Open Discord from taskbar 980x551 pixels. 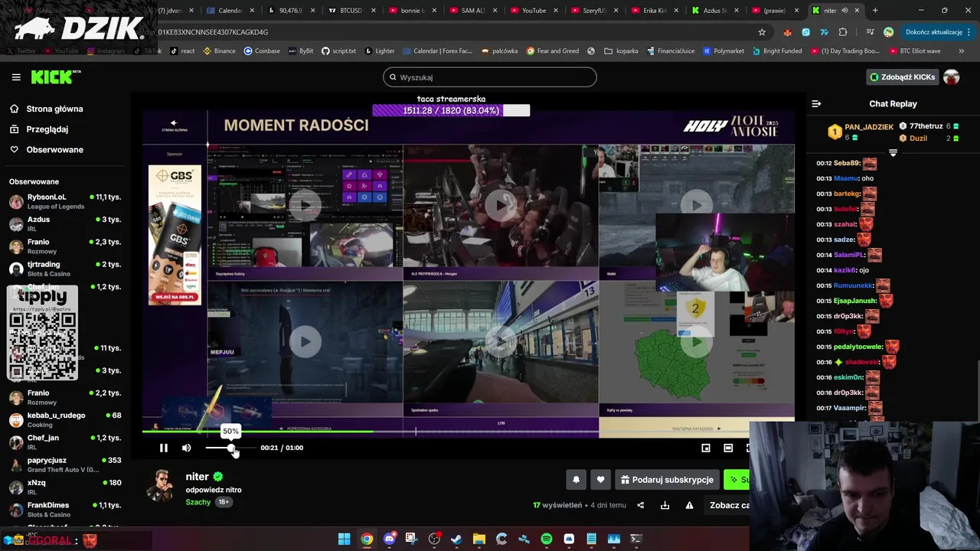click(390, 540)
